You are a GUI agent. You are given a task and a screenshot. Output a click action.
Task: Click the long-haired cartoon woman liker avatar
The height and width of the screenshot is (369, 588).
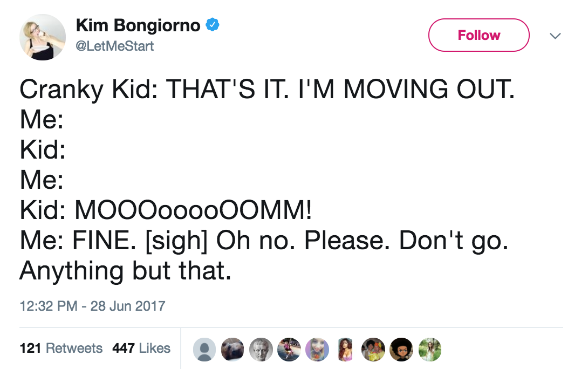[345, 349]
